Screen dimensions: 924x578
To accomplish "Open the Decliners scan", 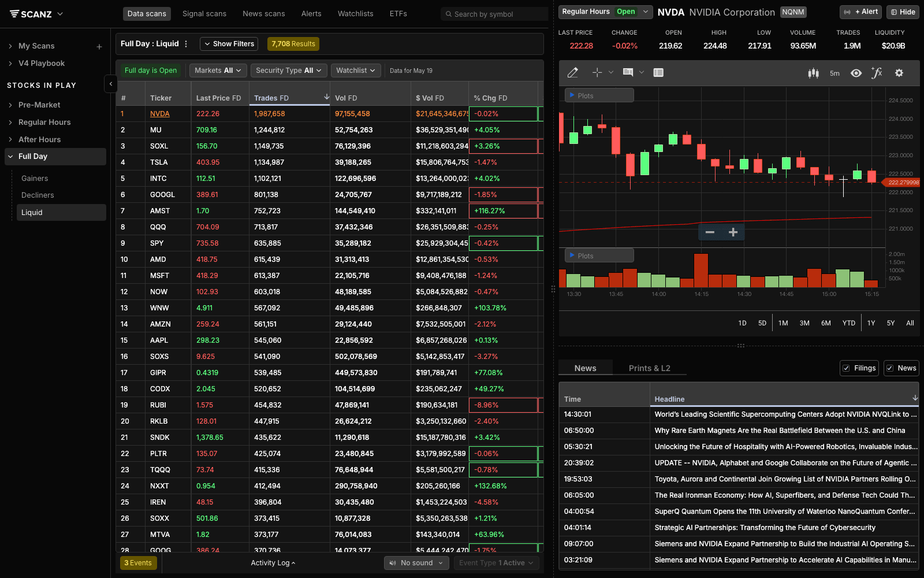I will [38, 195].
